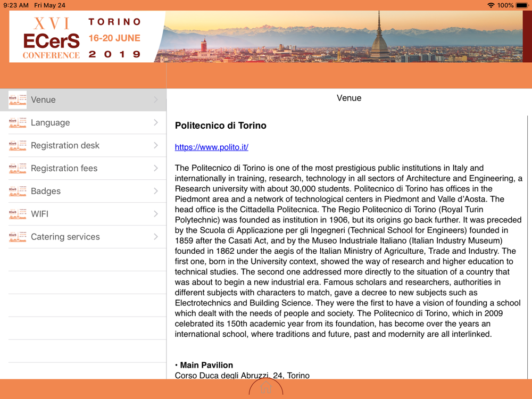Tap the Politecnico di Torino heading
The width and height of the screenshot is (532, 399).
point(221,126)
